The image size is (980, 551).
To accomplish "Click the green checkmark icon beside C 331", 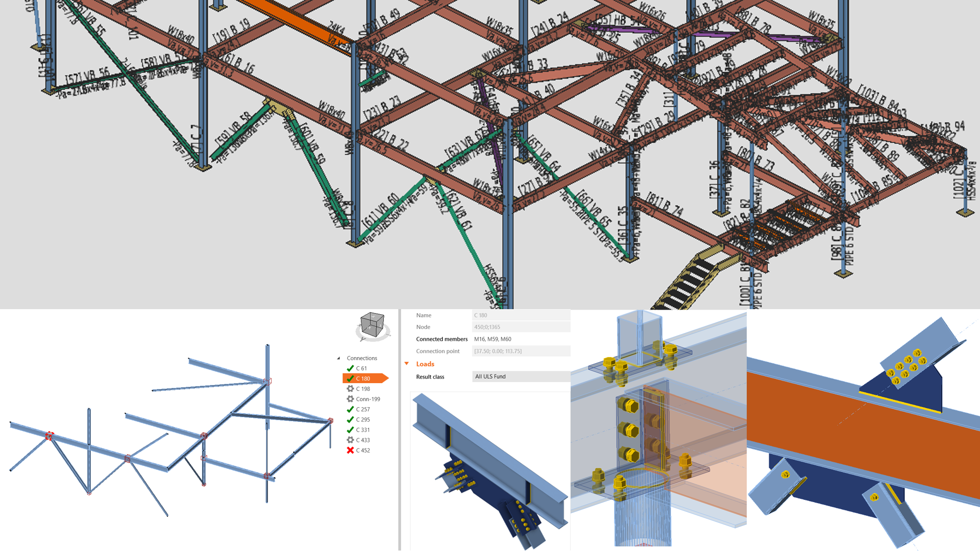I will point(350,430).
